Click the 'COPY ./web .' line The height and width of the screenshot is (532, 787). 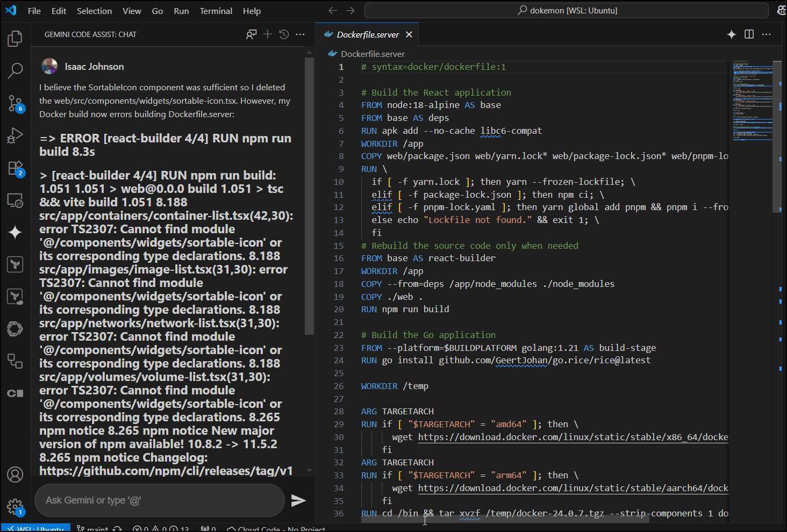(x=392, y=297)
